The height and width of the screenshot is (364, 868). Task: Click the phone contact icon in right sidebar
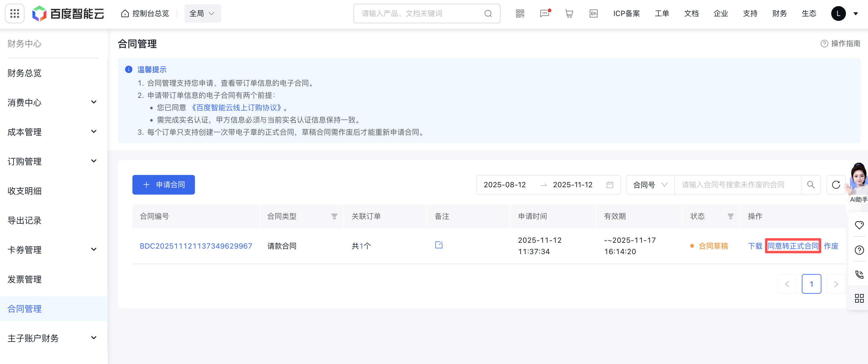click(x=859, y=274)
